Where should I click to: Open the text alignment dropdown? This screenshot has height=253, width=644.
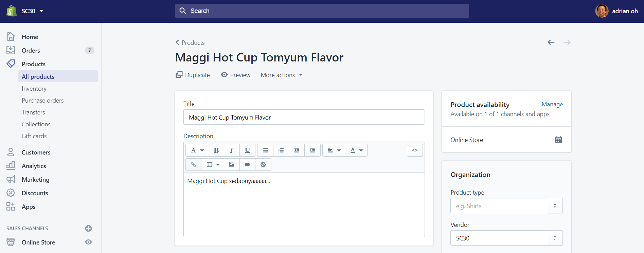click(x=334, y=150)
